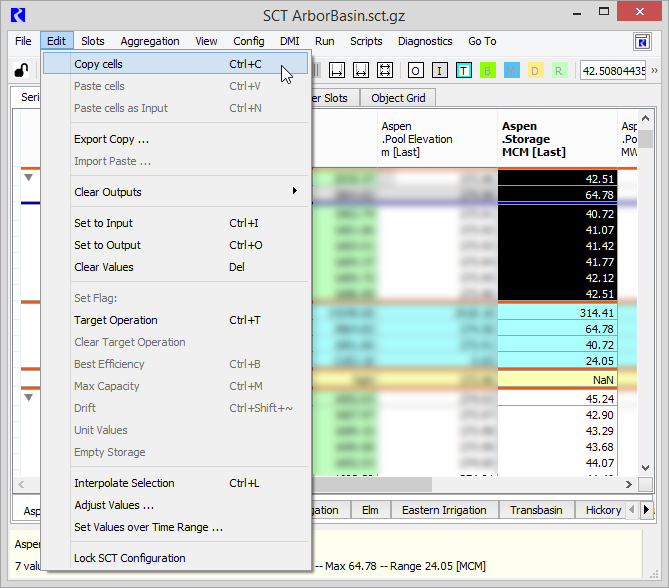
Task: Toggle the T target flag button
Action: 463,71
